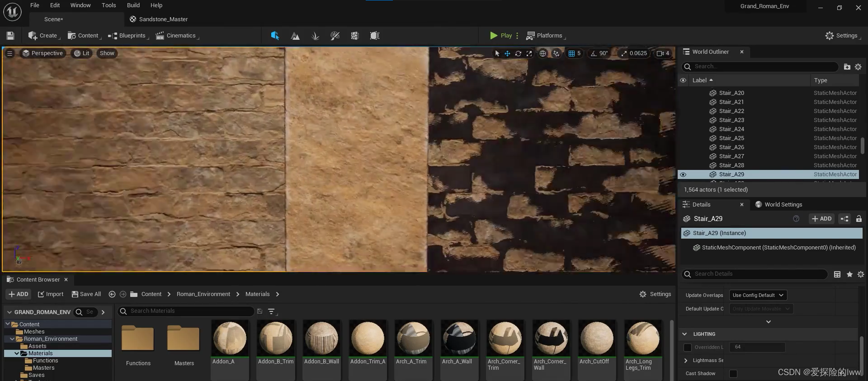Click the Details favorites star icon
Viewport: 868px width, 381px height.
(x=849, y=274)
